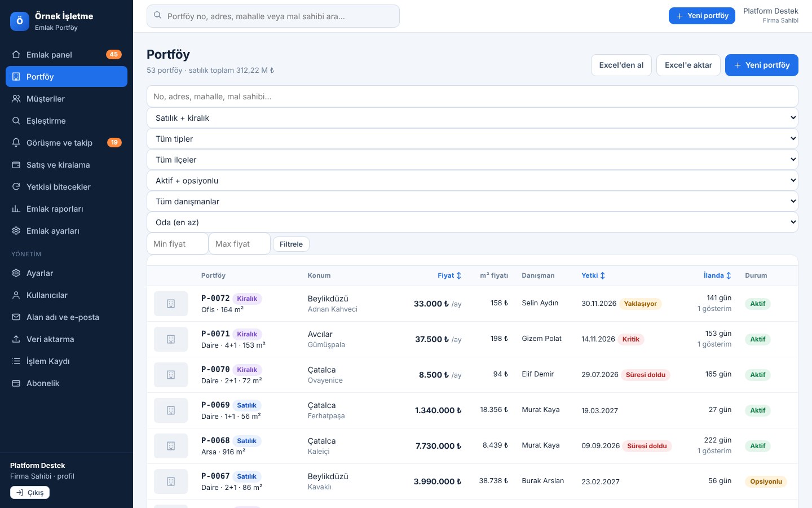Focus the Min fiyat input field
Viewport: 812px width, 508px height.
(x=178, y=244)
